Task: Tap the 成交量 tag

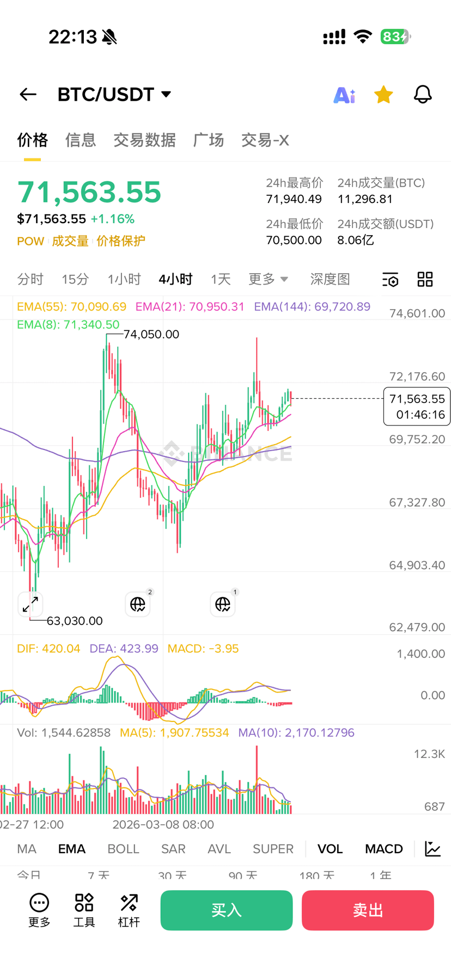Action: (70, 241)
